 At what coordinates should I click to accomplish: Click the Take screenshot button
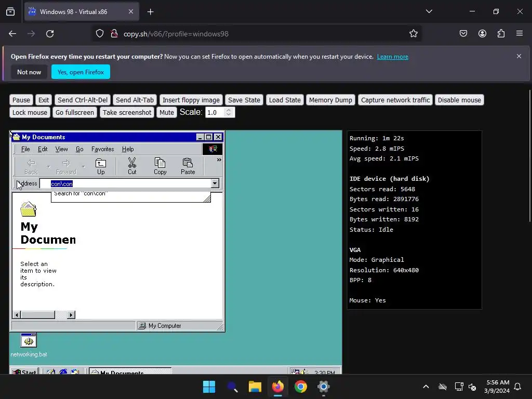click(127, 112)
